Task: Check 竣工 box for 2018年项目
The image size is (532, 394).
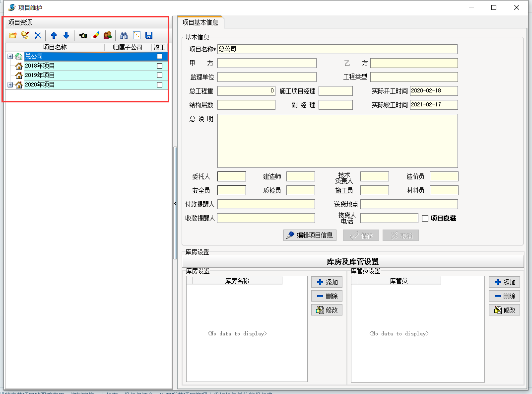Action: (x=159, y=66)
